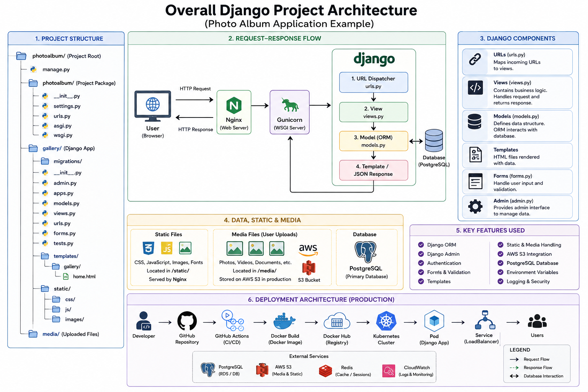Click the Redis icon in External Services
Viewport: 588px width, 392px height.
coord(325,371)
